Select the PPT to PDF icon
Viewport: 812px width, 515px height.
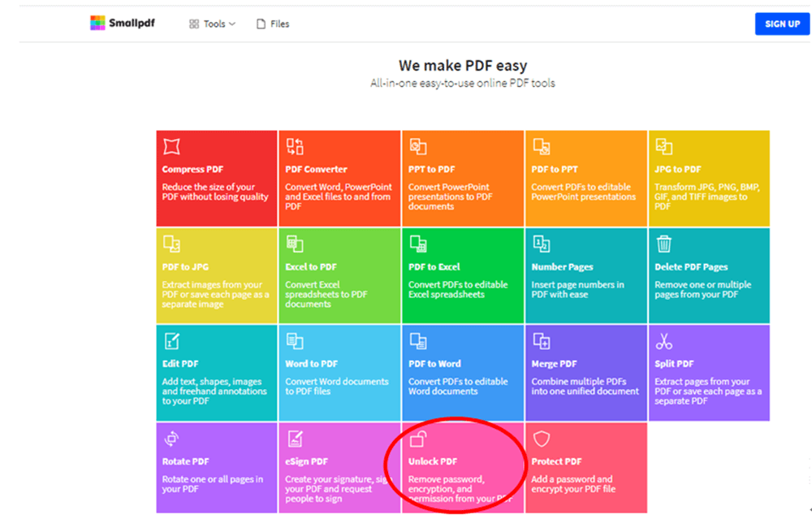418,147
